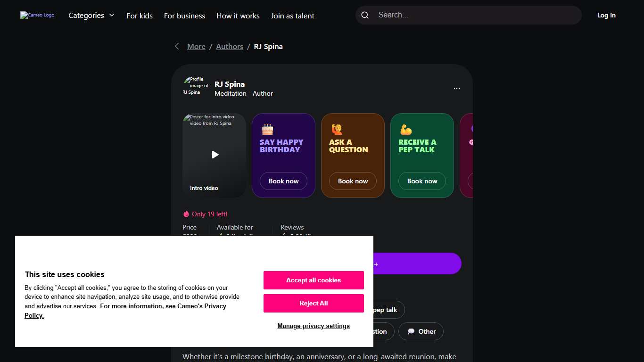
Task: Click Join as talent link
Action: point(292,16)
